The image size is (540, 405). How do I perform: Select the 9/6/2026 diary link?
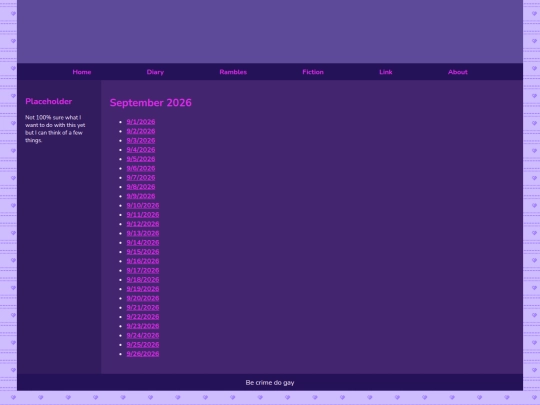[x=141, y=168]
